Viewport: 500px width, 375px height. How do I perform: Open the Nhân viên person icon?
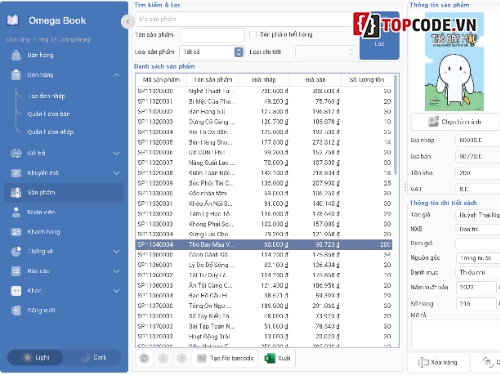coord(16,212)
